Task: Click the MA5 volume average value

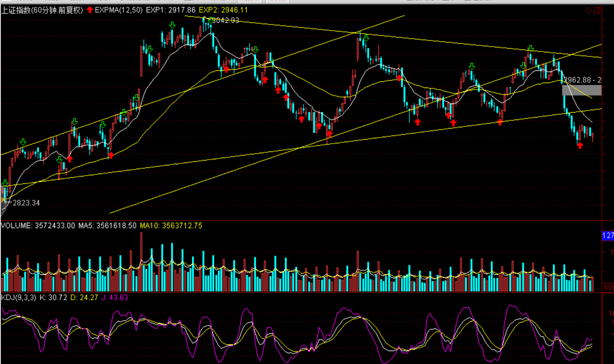Action: tap(107, 226)
